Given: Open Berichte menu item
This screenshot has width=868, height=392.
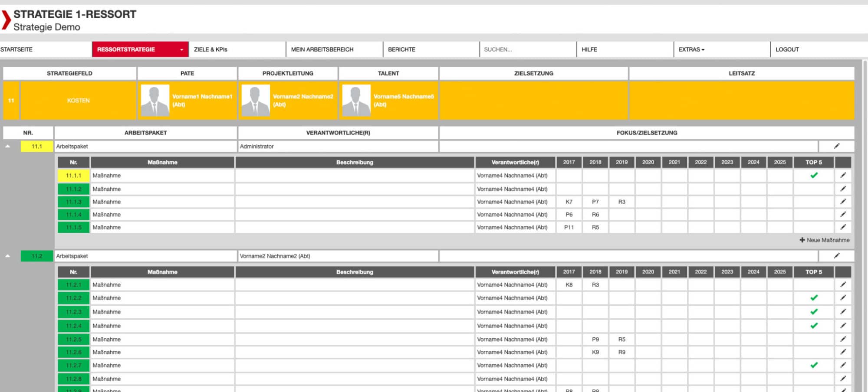Looking at the screenshot, I should click(x=401, y=49).
